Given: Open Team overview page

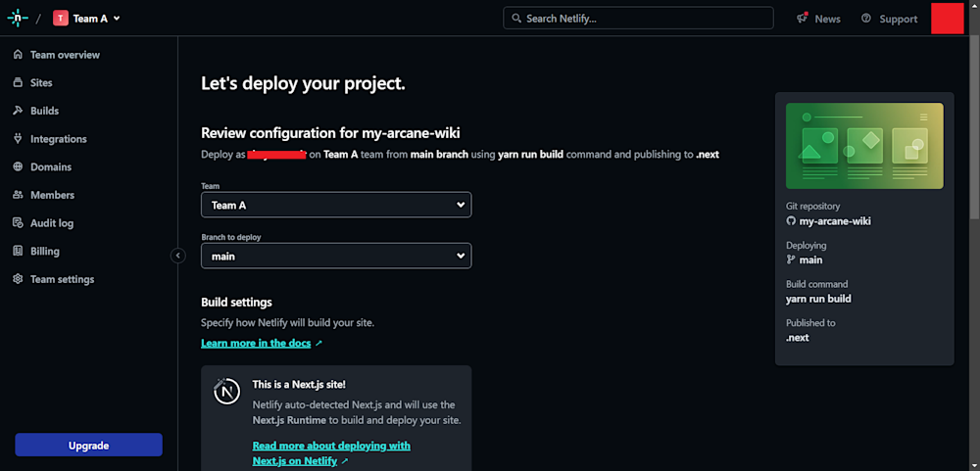Looking at the screenshot, I should [x=65, y=55].
